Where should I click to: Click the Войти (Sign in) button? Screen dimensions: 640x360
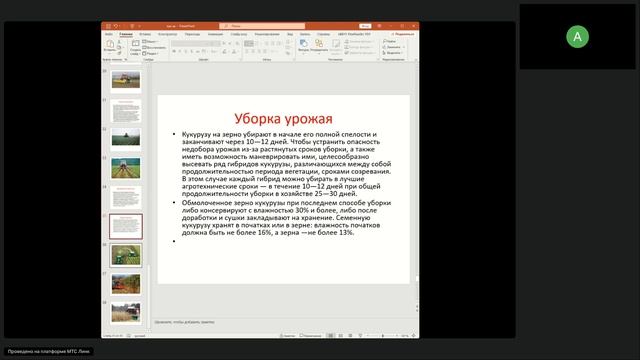(365, 26)
